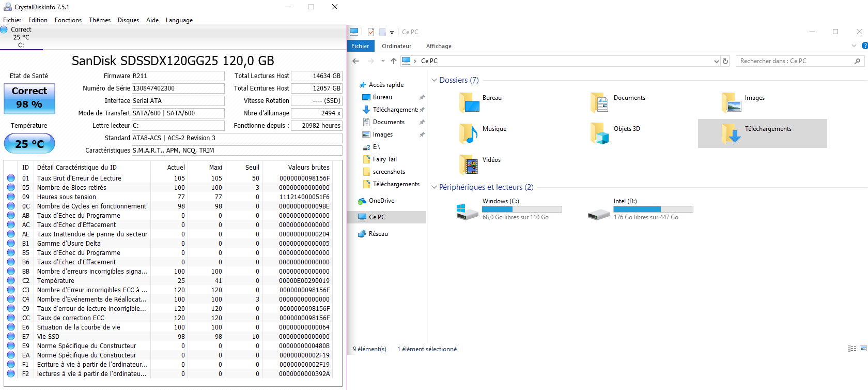Select Bureau in the navigation pane
Screen dimensions: 868x390
(x=382, y=97)
